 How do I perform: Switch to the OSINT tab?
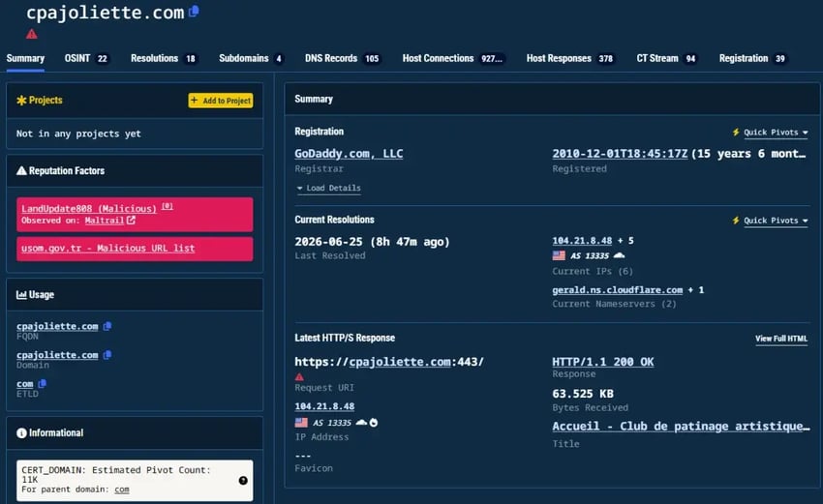click(x=86, y=58)
